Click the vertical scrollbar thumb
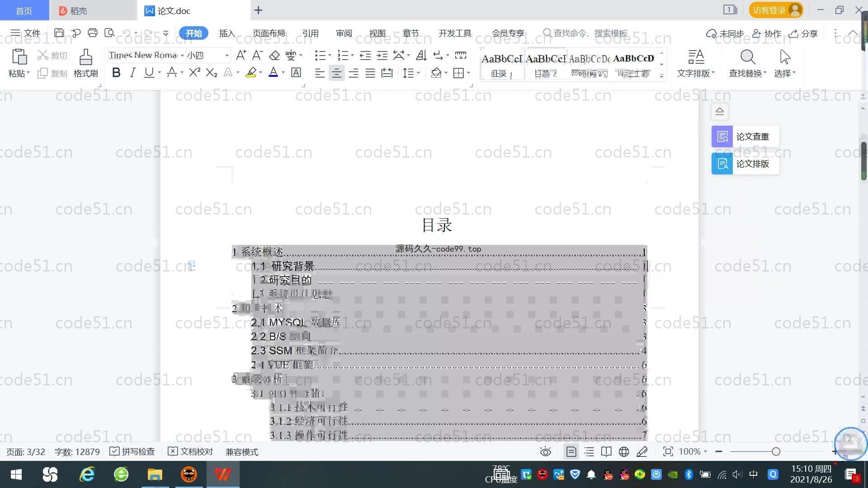Viewport: 868px width, 488px height. tap(863, 161)
